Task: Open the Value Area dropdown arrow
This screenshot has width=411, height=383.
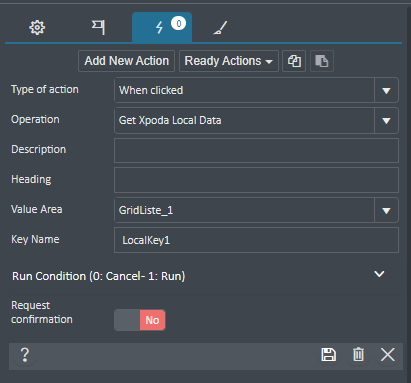Action: pyautogui.click(x=386, y=210)
